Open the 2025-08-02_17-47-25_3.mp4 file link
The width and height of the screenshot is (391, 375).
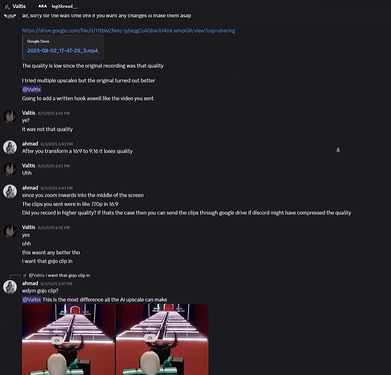tap(63, 51)
